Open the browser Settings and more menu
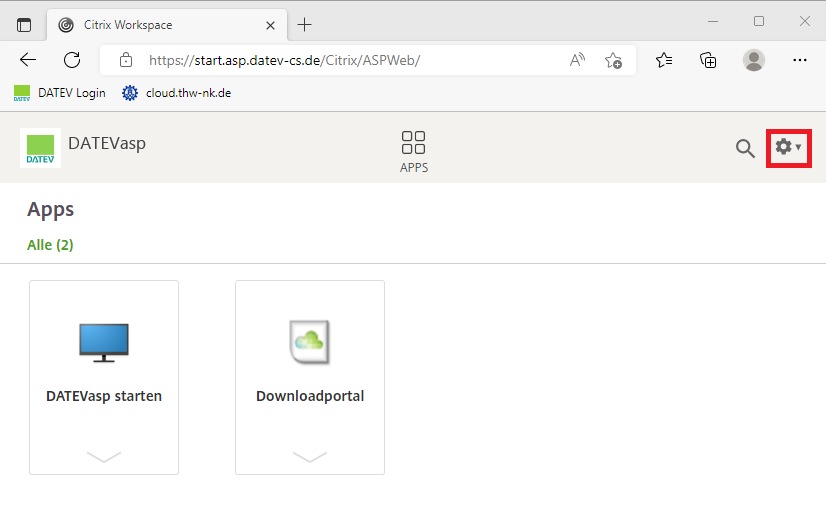Screen dimensions: 826x513 point(800,60)
